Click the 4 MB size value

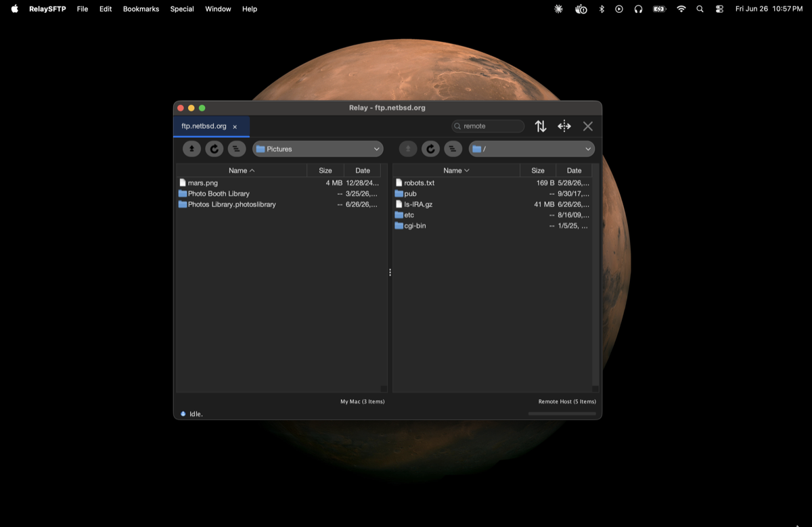tap(334, 183)
